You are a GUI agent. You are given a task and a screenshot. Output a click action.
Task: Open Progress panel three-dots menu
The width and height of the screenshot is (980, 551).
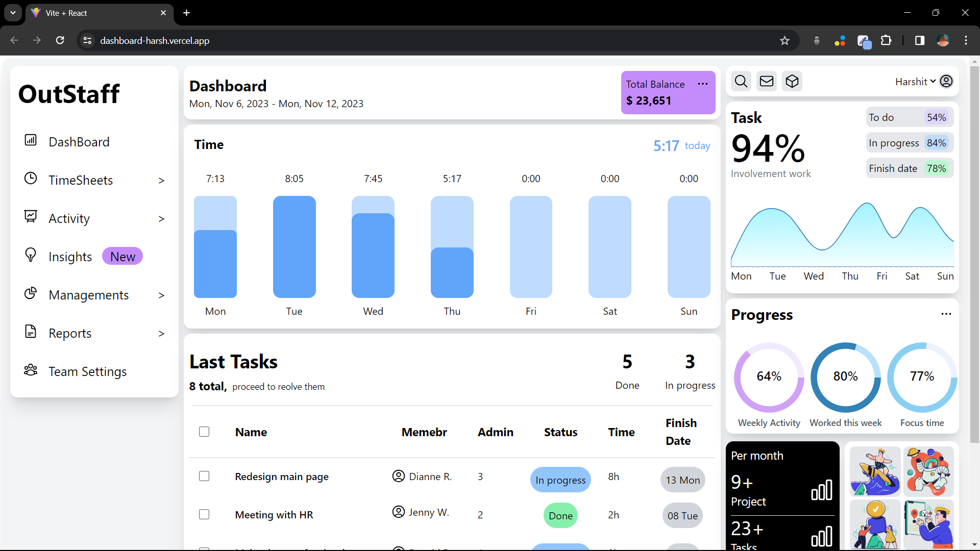click(946, 314)
